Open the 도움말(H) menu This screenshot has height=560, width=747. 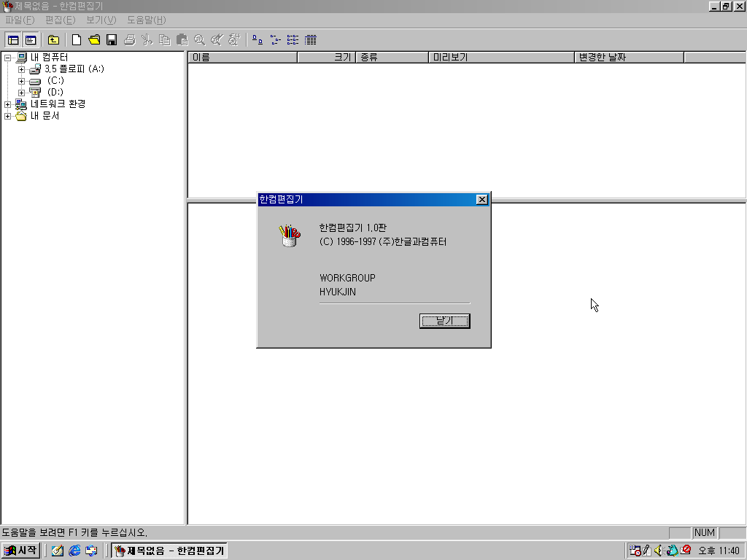tap(146, 20)
